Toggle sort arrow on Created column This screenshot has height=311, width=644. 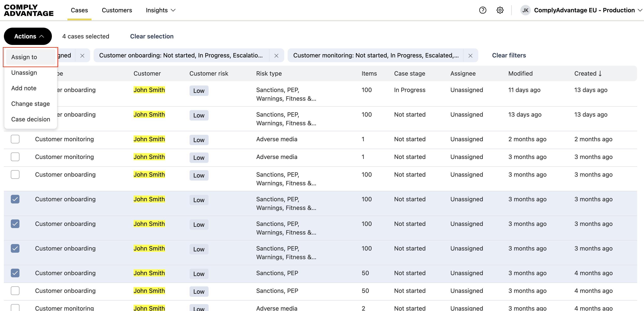[x=600, y=73]
